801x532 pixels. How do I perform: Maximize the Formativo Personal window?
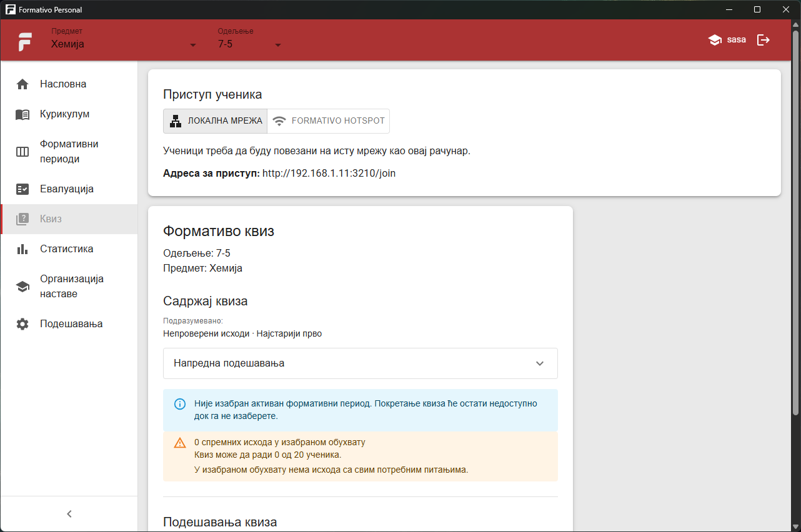click(757, 9)
